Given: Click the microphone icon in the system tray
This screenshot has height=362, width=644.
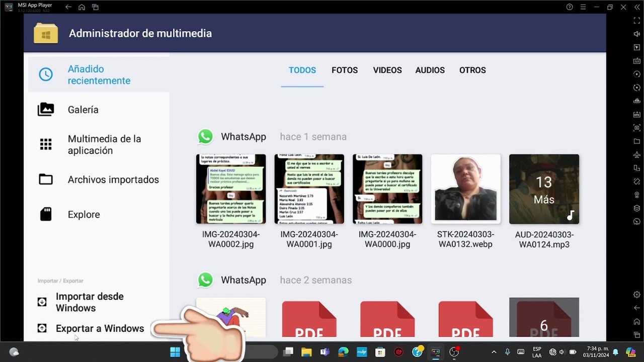Looking at the screenshot, I should tap(507, 352).
